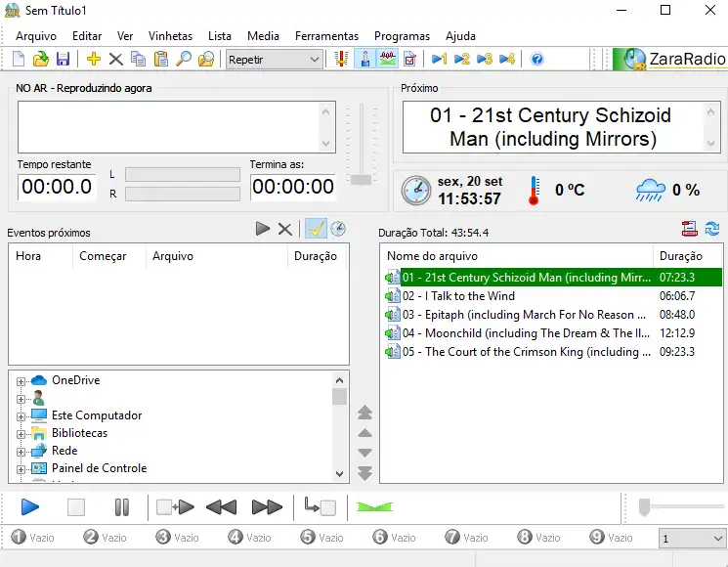Click the Save playlist floppy disk icon
Image resolution: width=728 pixels, height=567 pixels.
(63, 60)
